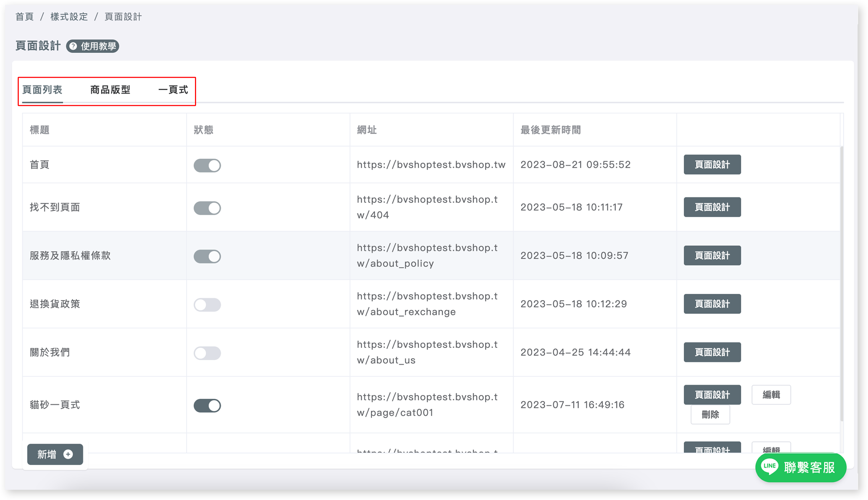
Task: Click the about_policy URL text
Action: [427, 255]
